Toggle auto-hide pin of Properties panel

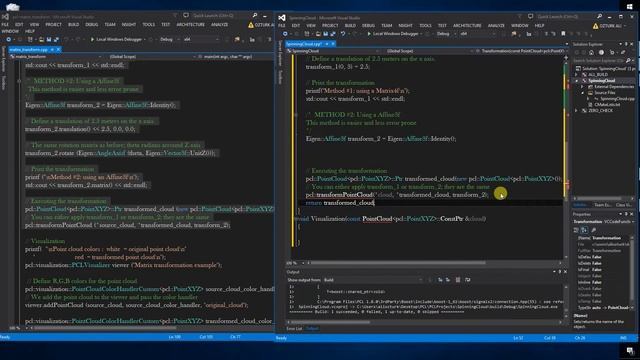[626, 214]
